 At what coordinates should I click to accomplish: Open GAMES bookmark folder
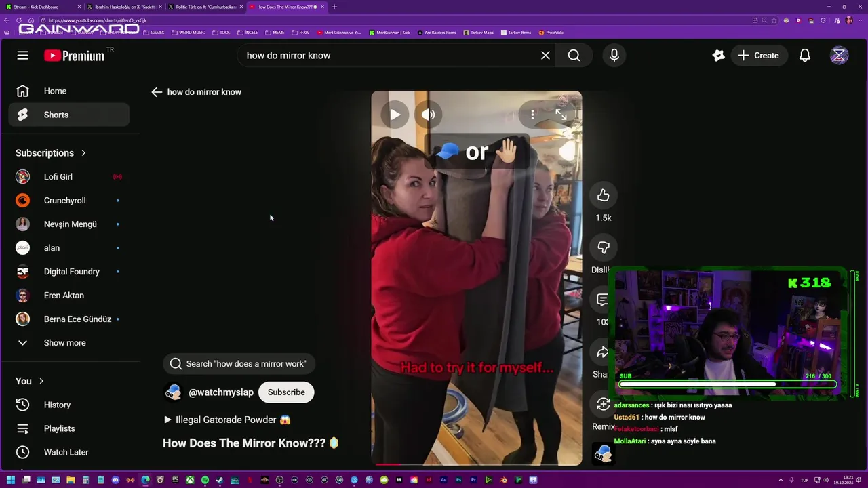(154, 33)
